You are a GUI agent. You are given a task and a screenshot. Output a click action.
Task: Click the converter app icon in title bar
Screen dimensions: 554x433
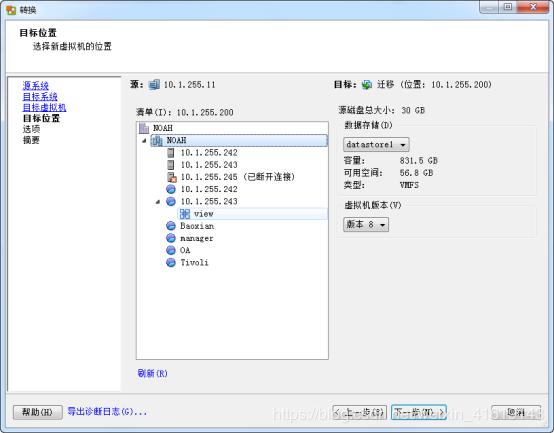coord(11,10)
